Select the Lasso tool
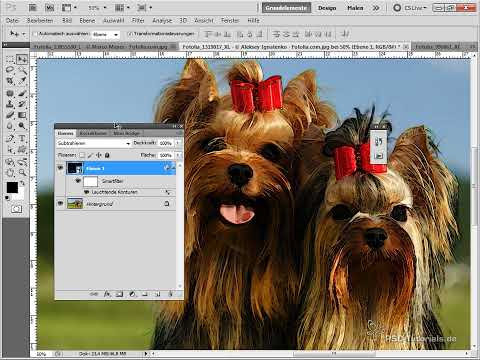480x360 pixels. tap(10, 70)
